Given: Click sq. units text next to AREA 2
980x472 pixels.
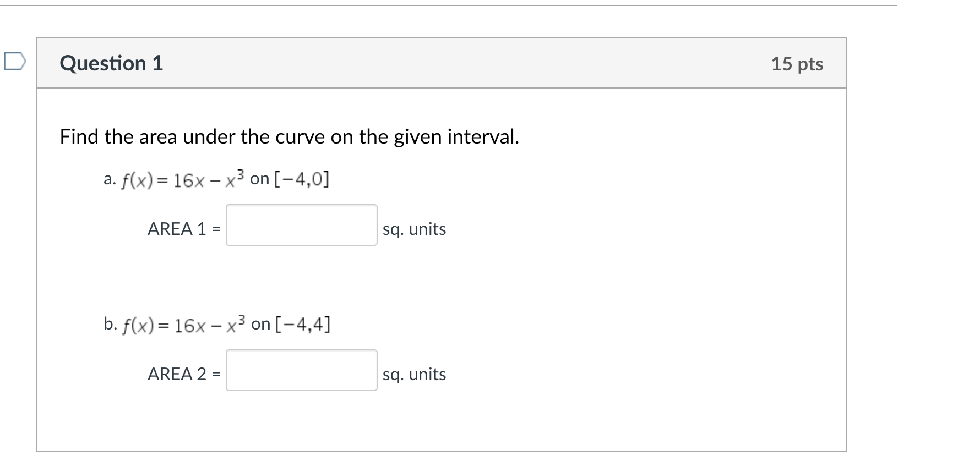Looking at the screenshot, I should [415, 374].
